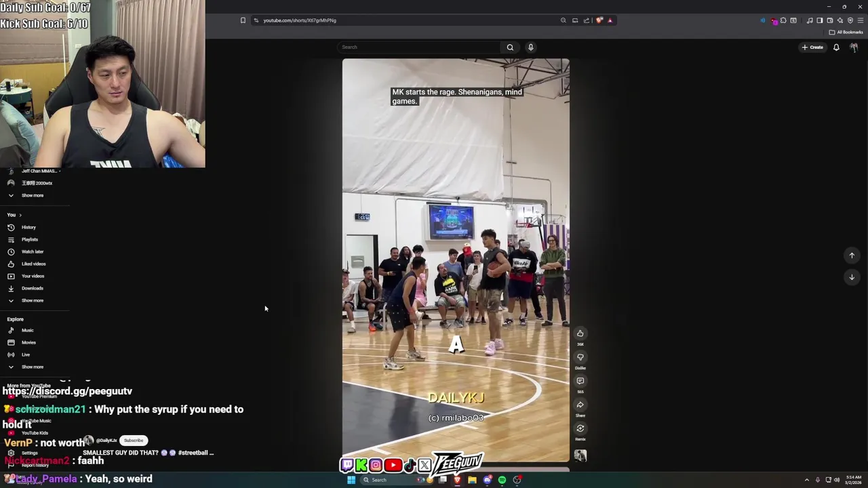Open the Short's sound thumbnail
Viewport: 868px width, 488px height.
pyautogui.click(x=580, y=456)
